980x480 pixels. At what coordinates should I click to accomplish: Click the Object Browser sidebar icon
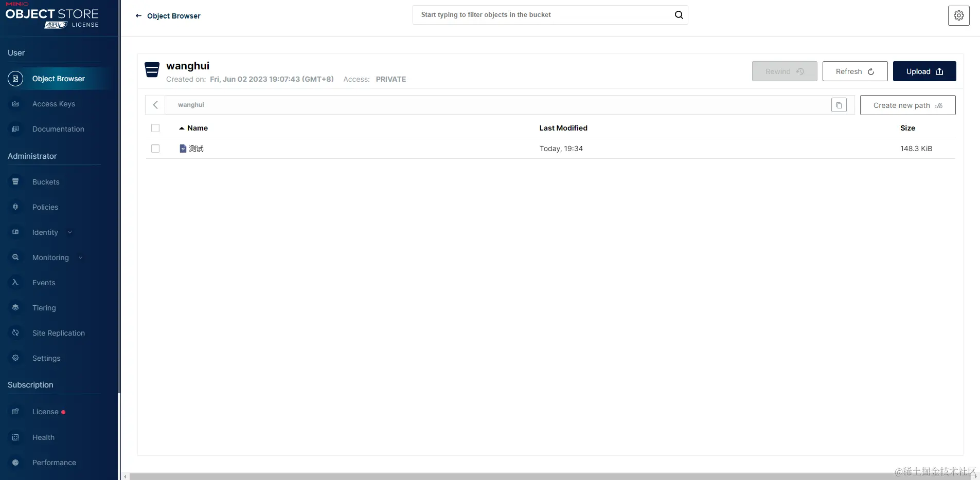[15, 79]
